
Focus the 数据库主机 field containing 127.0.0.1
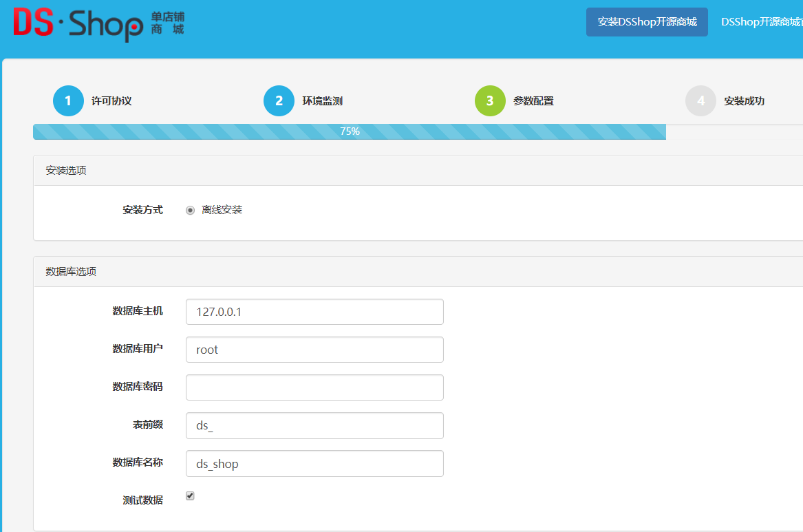point(314,312)
